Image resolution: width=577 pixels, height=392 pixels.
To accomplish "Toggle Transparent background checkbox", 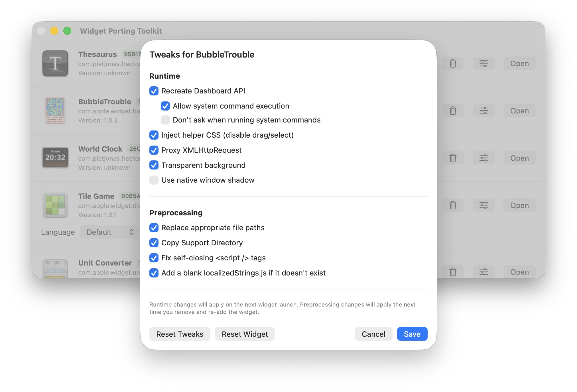I will click(154, 165).
